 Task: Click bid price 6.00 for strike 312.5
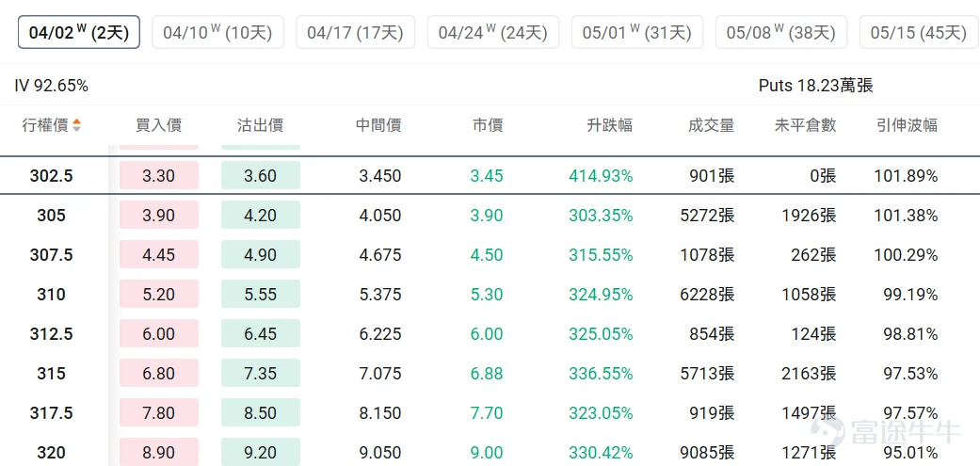159,333
